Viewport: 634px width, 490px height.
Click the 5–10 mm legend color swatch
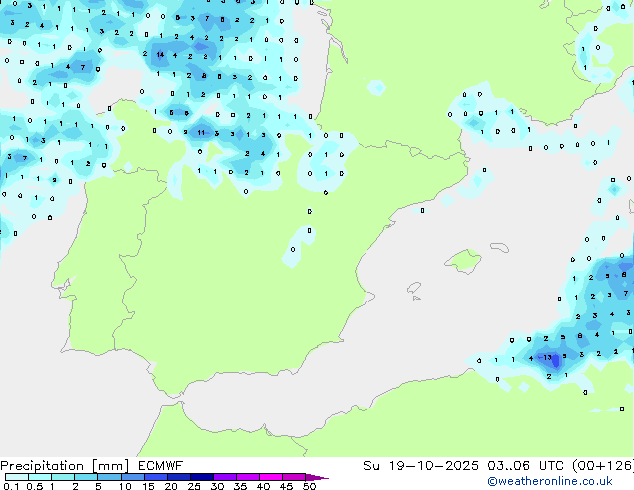pyautogui.click(x=109, y=477)
